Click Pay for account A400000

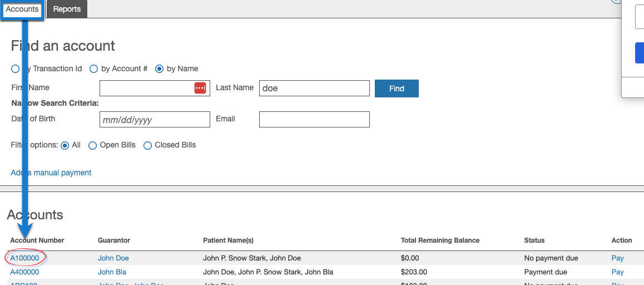[x=617, y=272]
